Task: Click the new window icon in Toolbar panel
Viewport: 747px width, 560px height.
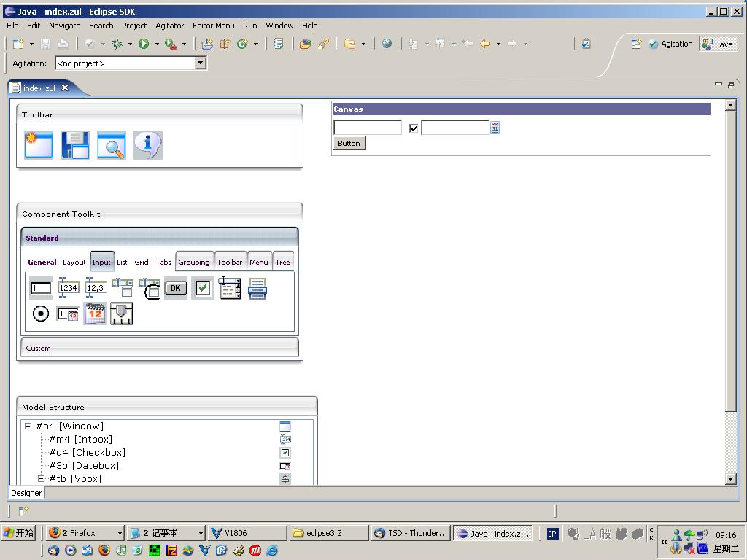Action: 39,145
